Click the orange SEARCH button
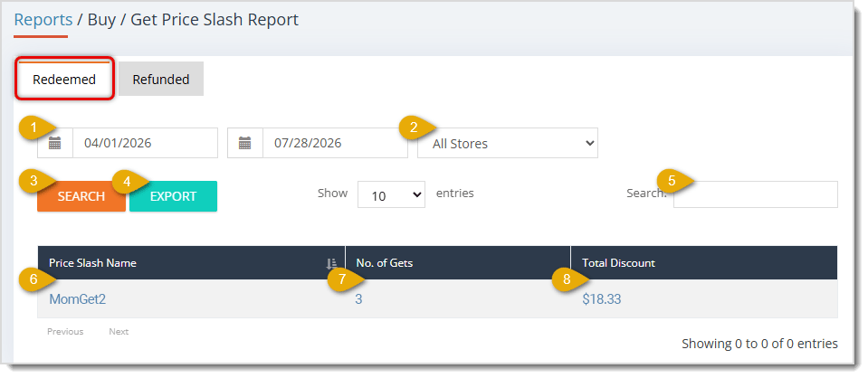The height and width of the screenshot is (378, 868). pos(81,196)
